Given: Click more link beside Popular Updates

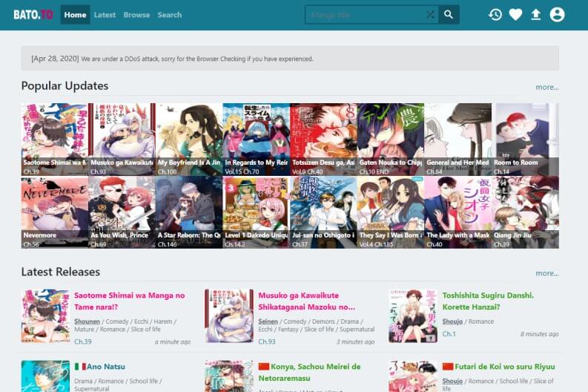Looking at the screenshot, I should [547, 87].
